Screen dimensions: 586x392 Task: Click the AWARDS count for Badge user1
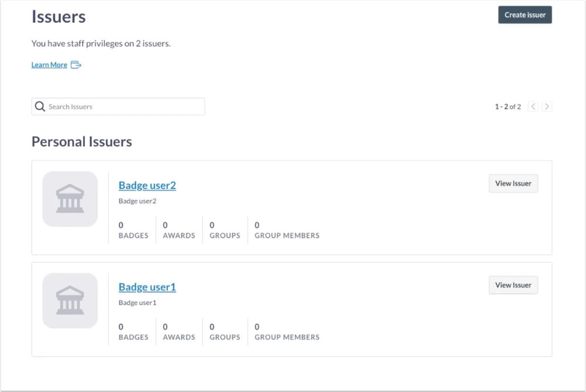(x=178, y=332)
